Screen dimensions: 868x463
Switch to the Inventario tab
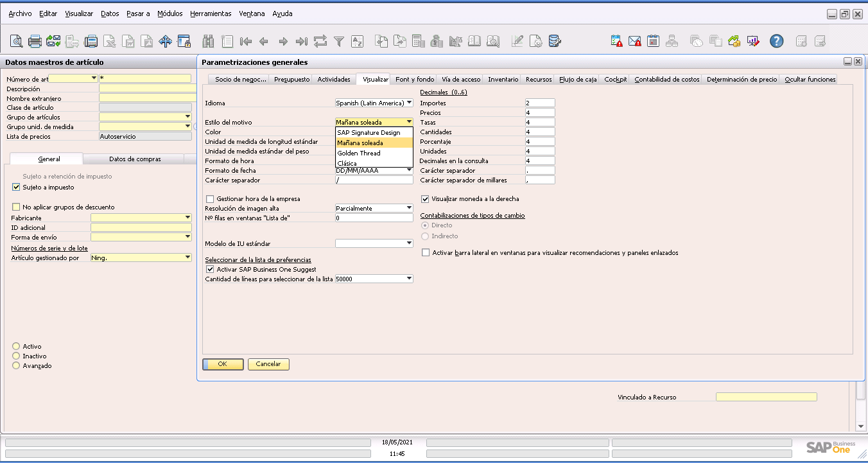pyautogui.click(x=503, y=80)
